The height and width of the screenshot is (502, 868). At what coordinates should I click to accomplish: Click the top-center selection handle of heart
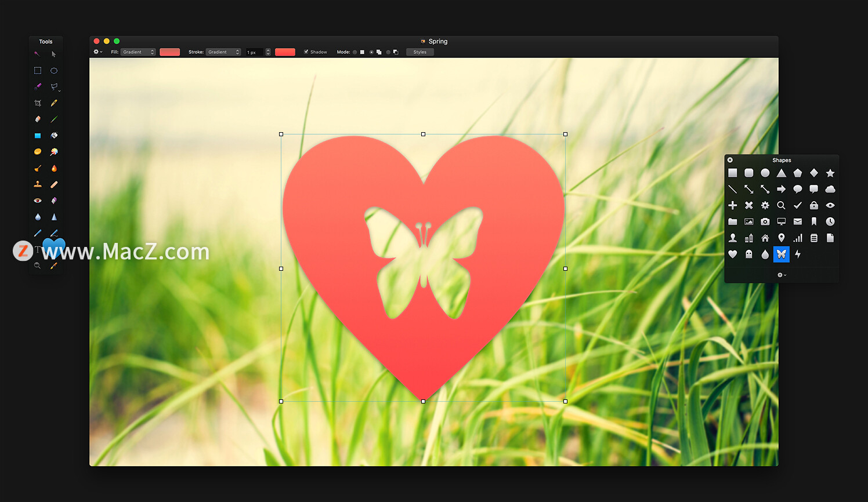423,134
